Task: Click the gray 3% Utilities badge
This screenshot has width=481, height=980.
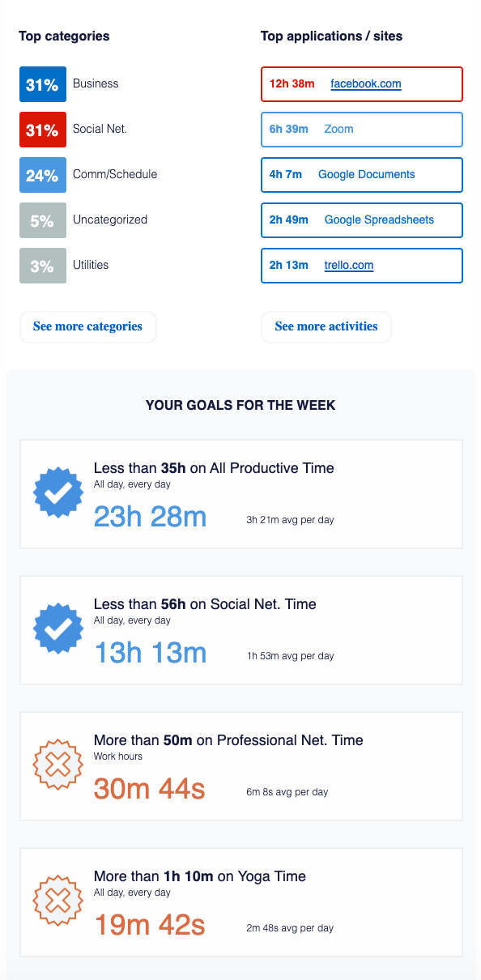Action: (x=43, y=266)
